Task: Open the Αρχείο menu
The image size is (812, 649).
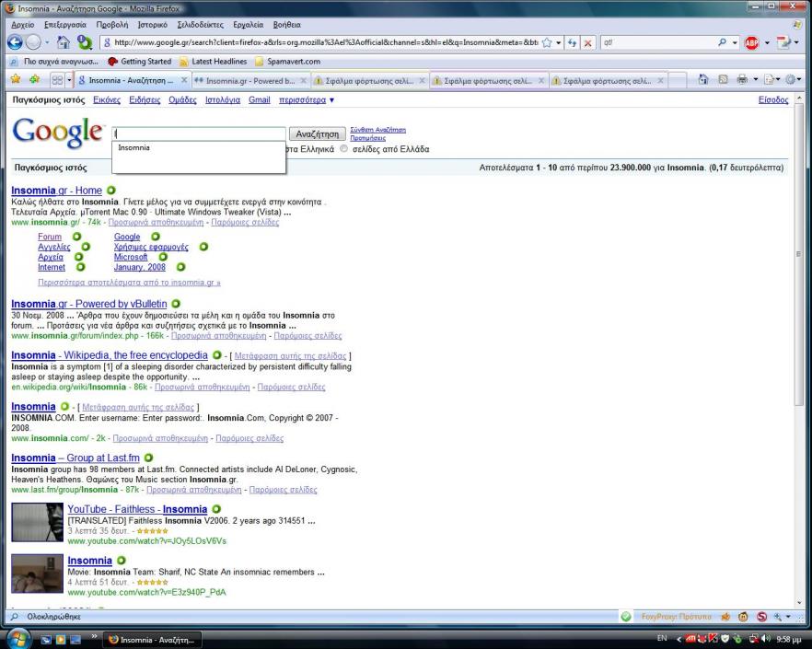Action: (23, 24)
